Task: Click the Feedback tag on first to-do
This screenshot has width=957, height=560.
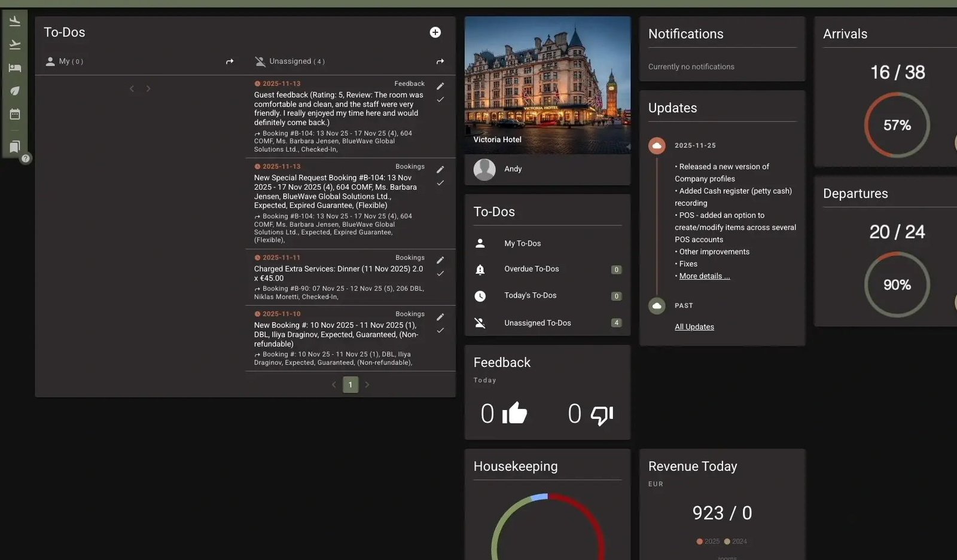Action: pyautogui.click(x=409, y=84)
